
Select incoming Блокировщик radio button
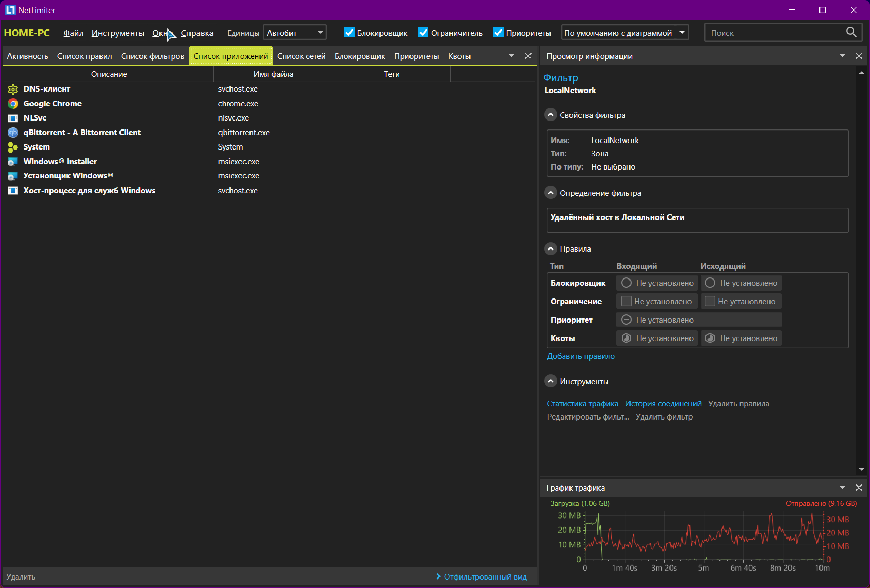click(626, 283)
